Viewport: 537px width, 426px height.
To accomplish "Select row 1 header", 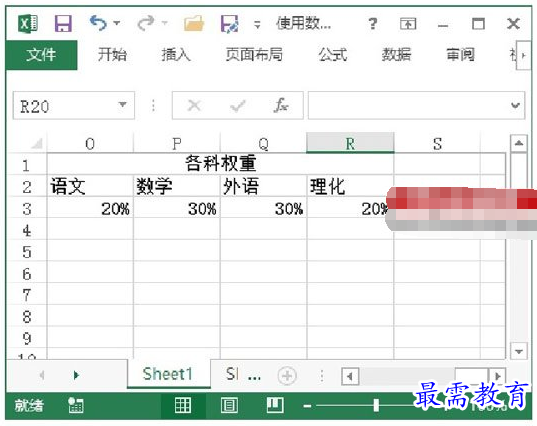I will (26, 165).
